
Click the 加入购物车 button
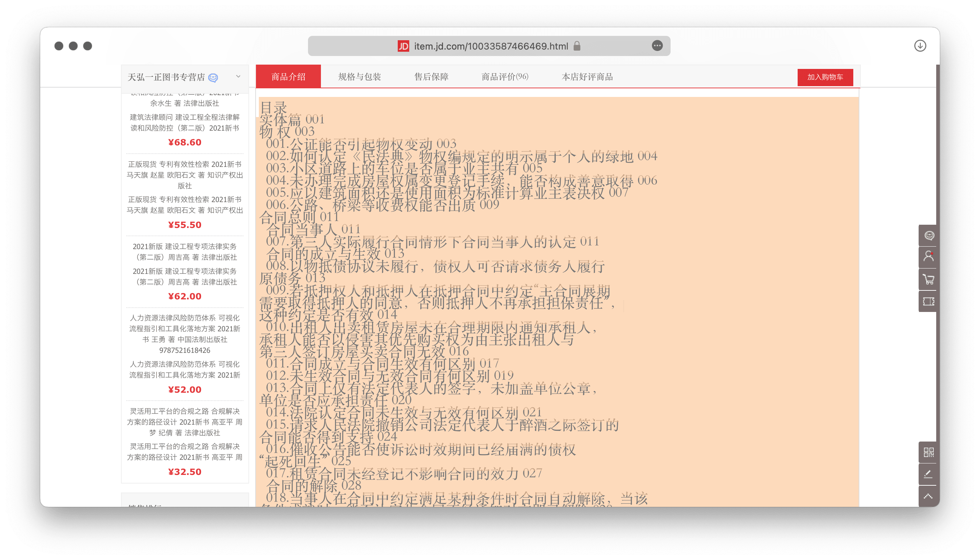click(825, 77)
